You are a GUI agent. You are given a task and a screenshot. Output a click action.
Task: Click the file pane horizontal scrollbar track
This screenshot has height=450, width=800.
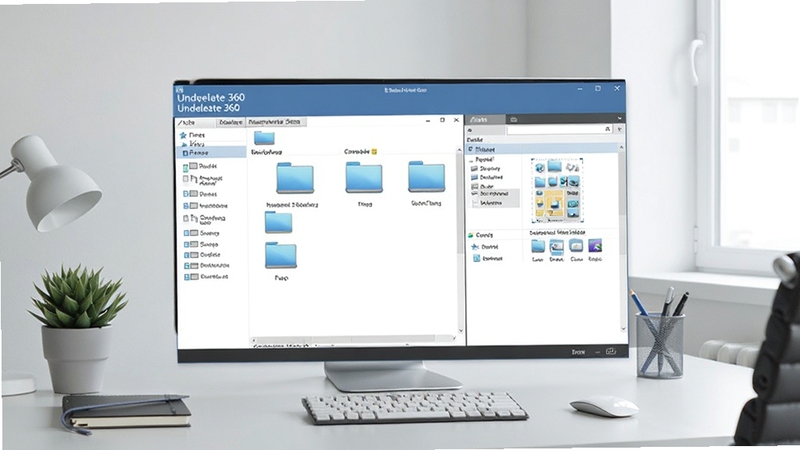(352, 339)
